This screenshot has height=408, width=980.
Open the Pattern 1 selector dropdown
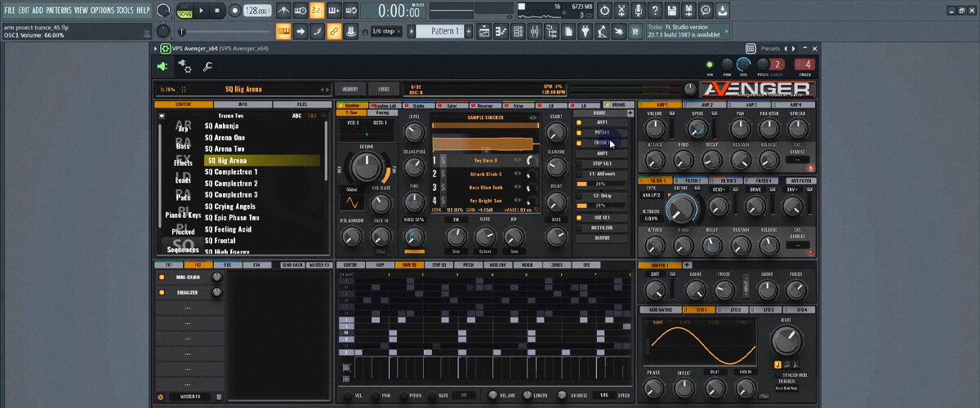pos(439,31)
